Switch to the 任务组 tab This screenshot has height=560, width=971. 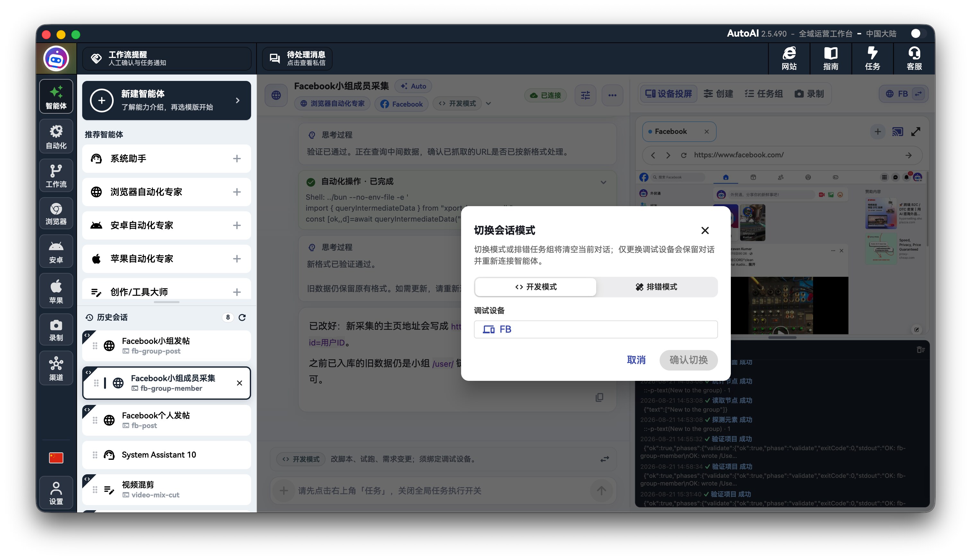pyautogui.click(x=763, y=94)
